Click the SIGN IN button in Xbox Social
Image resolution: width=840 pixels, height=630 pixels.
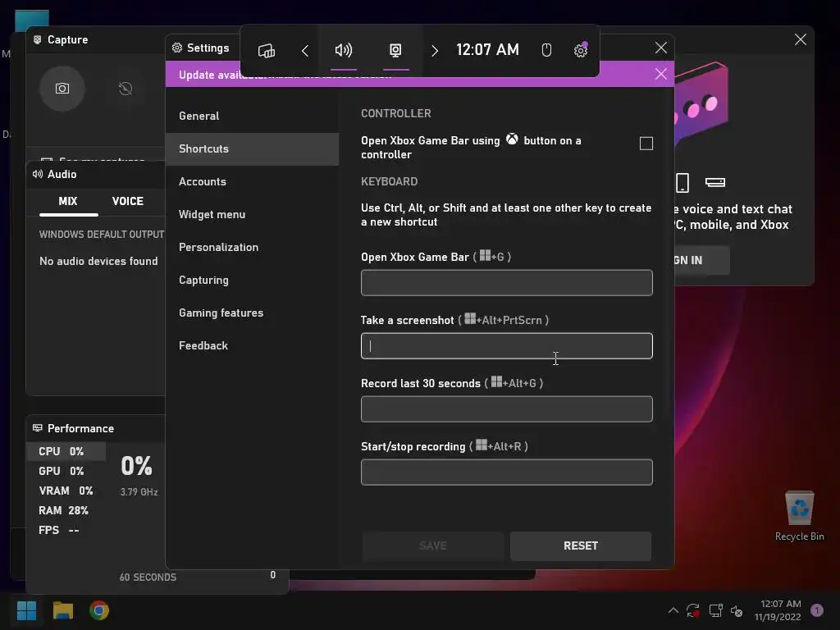pyautogui.click(x=702, y=260)
